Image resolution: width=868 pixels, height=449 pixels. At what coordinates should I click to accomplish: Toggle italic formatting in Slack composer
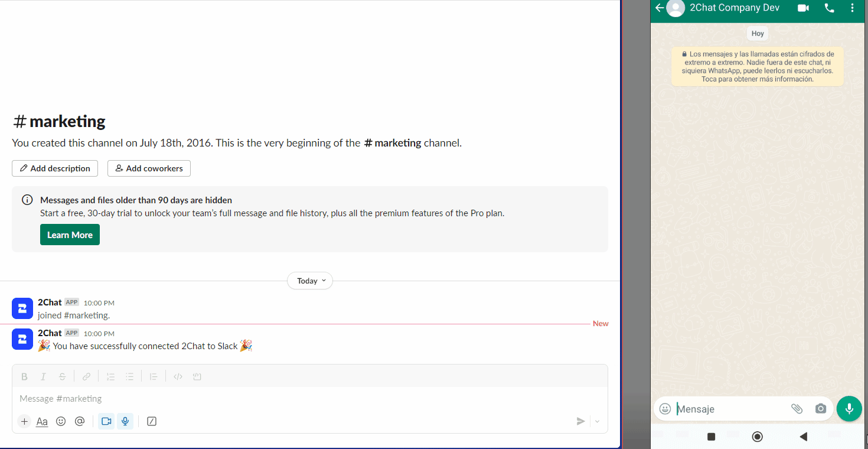[x=43, y=376]
